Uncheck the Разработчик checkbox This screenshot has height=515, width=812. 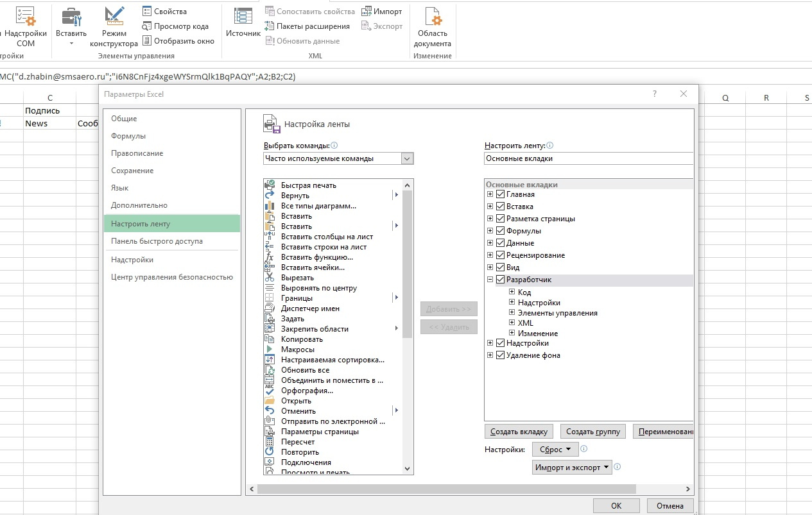(501, 280)
